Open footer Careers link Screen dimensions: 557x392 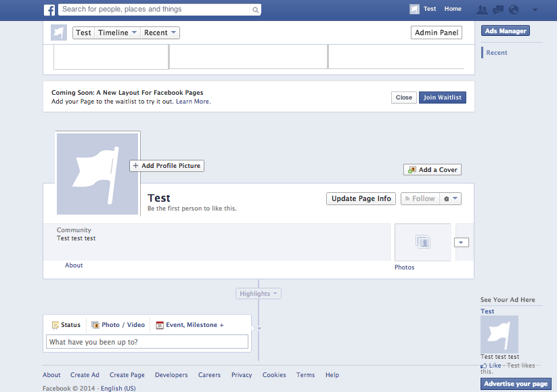(209, 375)
